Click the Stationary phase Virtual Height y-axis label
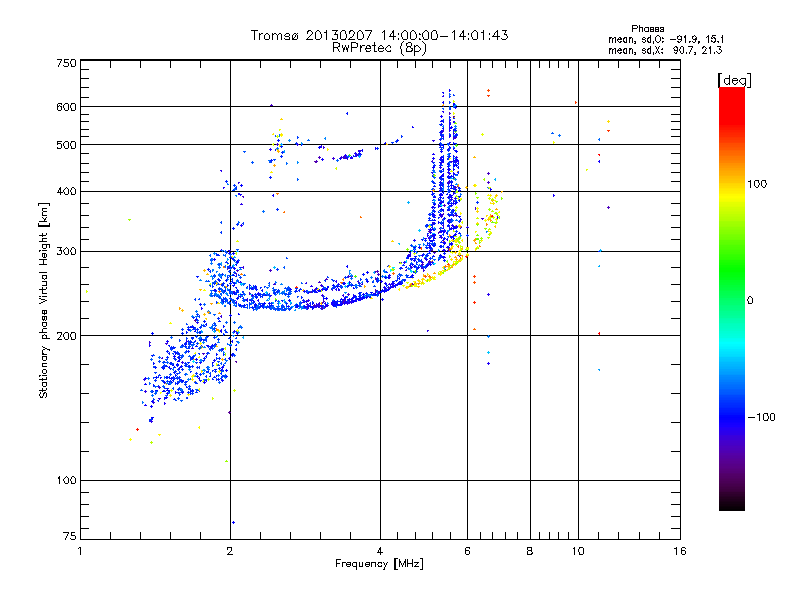 coord(44,300)
